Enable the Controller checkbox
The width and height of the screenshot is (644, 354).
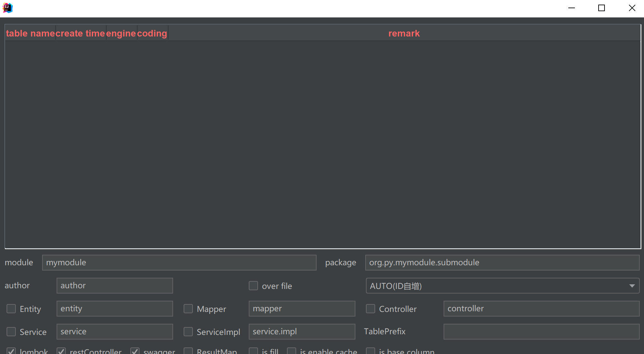tap(371, 309)
